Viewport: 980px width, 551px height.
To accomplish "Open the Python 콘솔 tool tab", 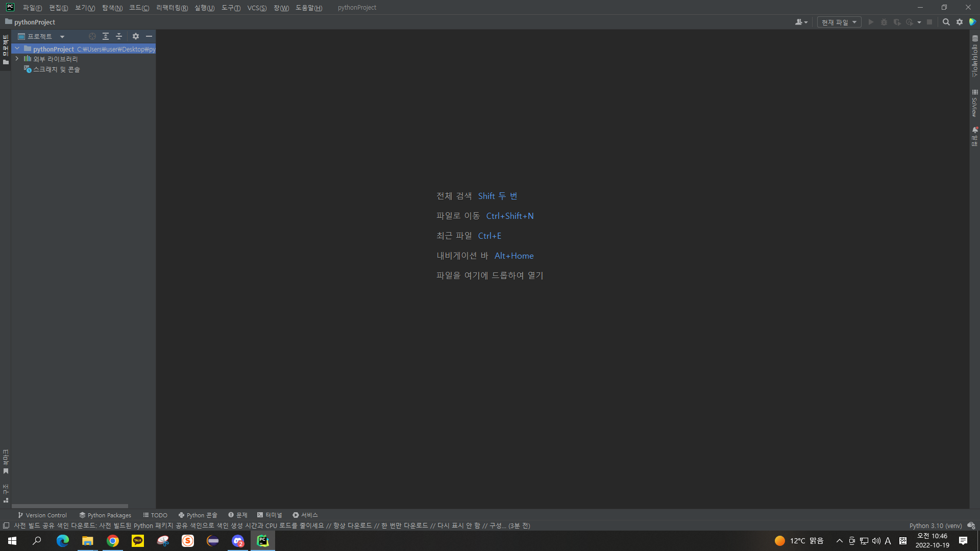I will [198, 515].
